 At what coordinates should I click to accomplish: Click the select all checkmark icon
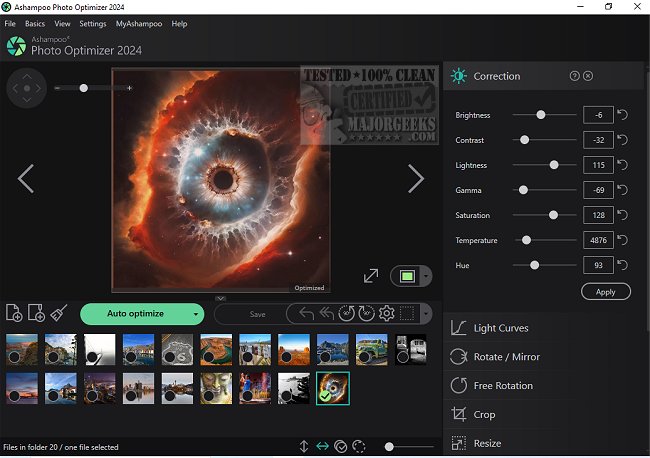(340, 446)
